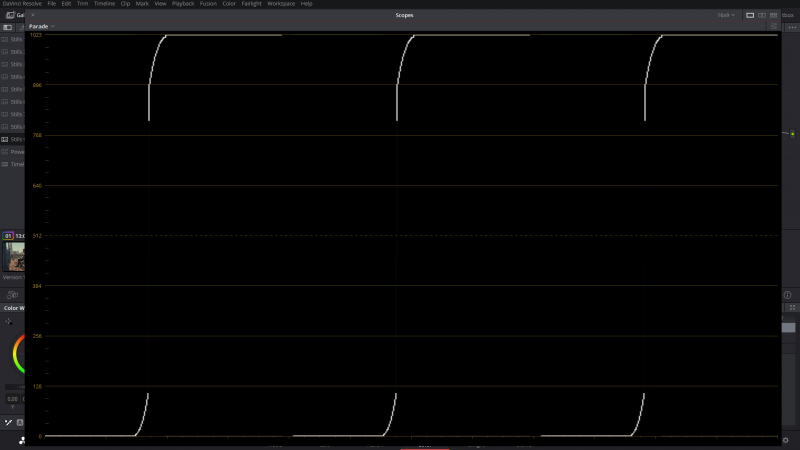Open the Color menu
800x450 pixels.
click(230, 4)
